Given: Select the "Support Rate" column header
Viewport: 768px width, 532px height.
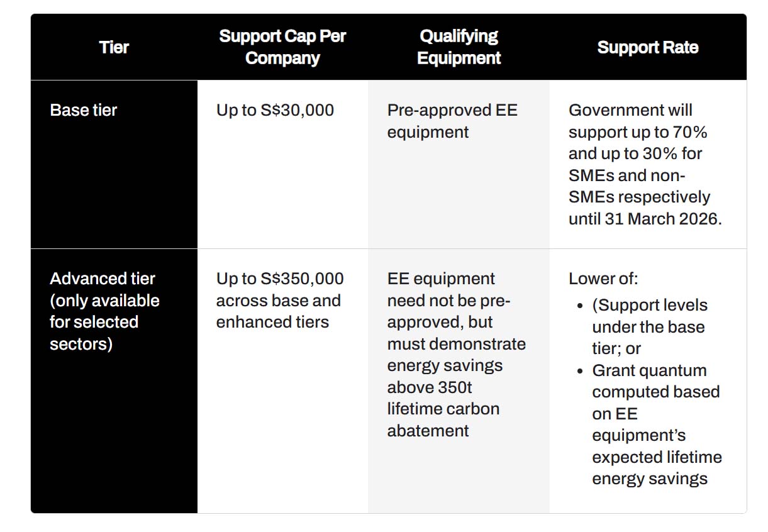Looking at the screenshot, I should coord(647,47).
